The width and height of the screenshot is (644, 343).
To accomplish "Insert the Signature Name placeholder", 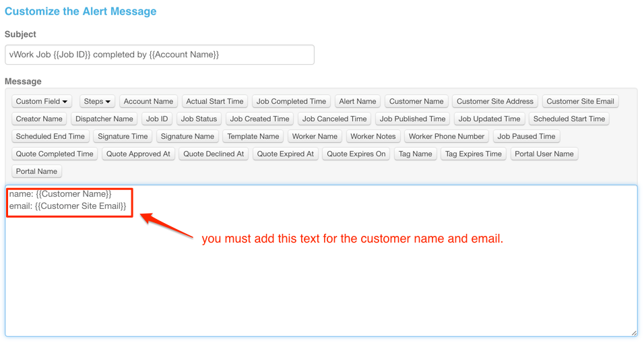I will click(187, 136).
